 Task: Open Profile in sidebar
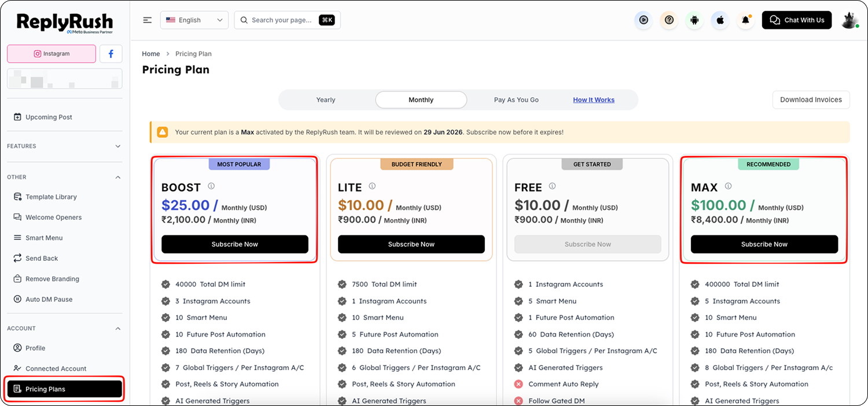pyautogui.click(x=29, y=348)
